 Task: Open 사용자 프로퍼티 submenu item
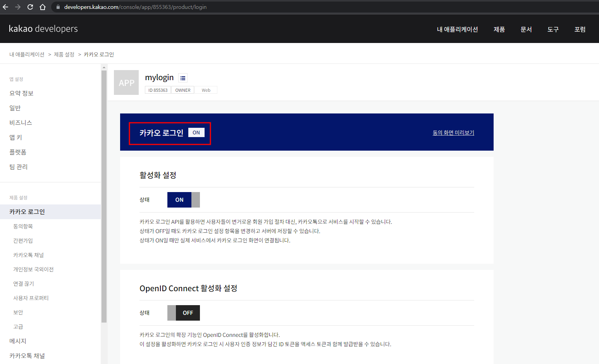point(31,298)
